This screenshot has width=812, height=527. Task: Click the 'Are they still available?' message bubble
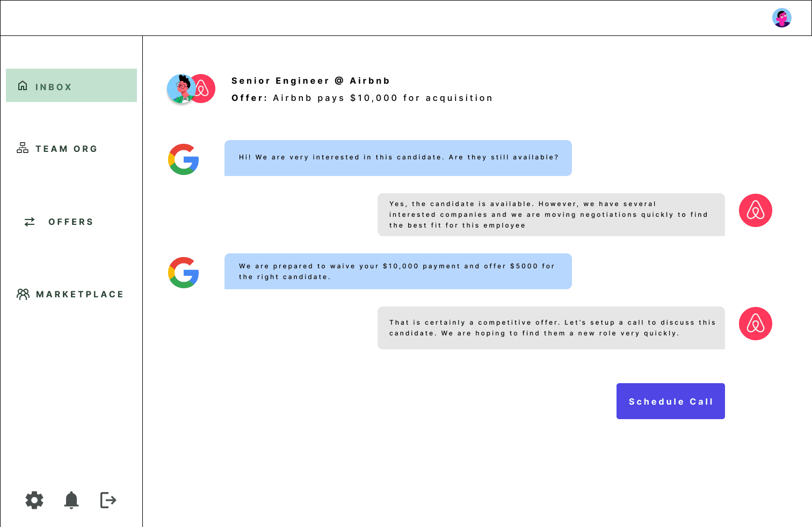click(x=398, y=158)
